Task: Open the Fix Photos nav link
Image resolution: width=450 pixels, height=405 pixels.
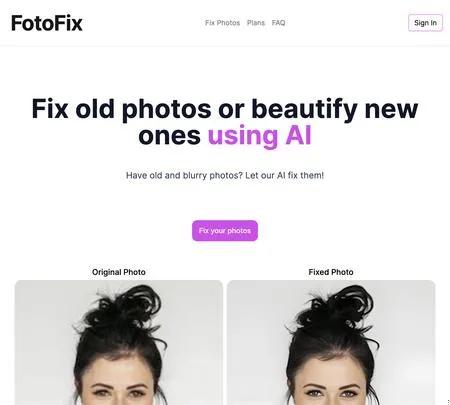Action: click(222, 23)
